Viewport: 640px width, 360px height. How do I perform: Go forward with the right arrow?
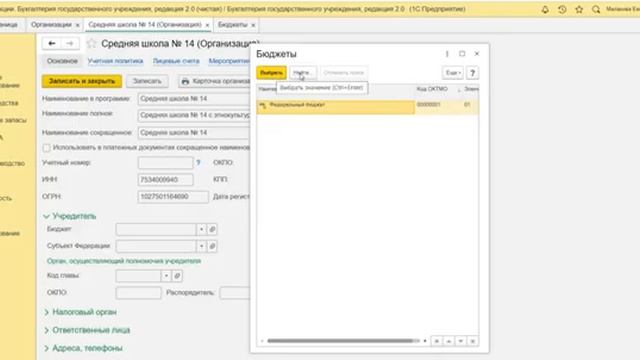[x=70, y=43]
